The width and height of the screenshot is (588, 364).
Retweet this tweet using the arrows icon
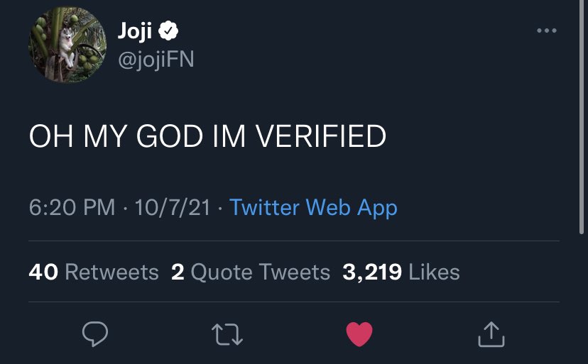229,335
